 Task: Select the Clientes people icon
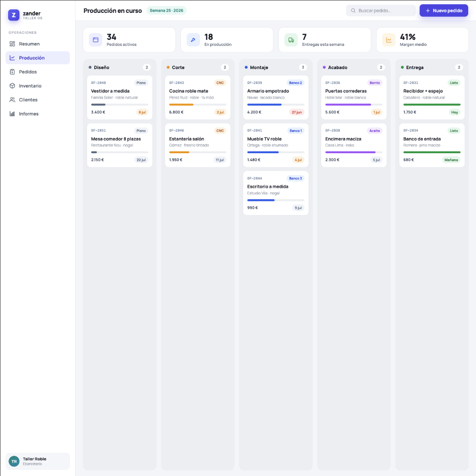(12, 100)
